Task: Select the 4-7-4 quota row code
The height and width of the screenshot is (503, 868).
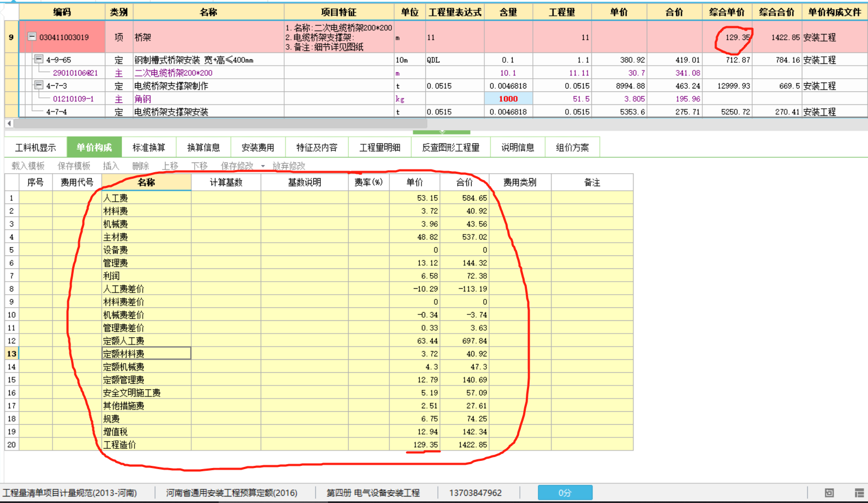Action: [x=57, y=112]
